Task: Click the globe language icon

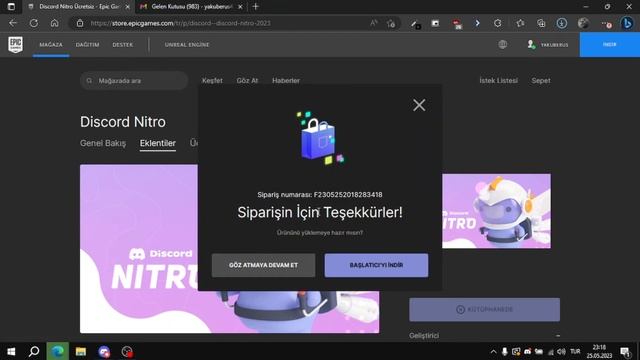Action: pyautogui.click(x=502, y=44)
